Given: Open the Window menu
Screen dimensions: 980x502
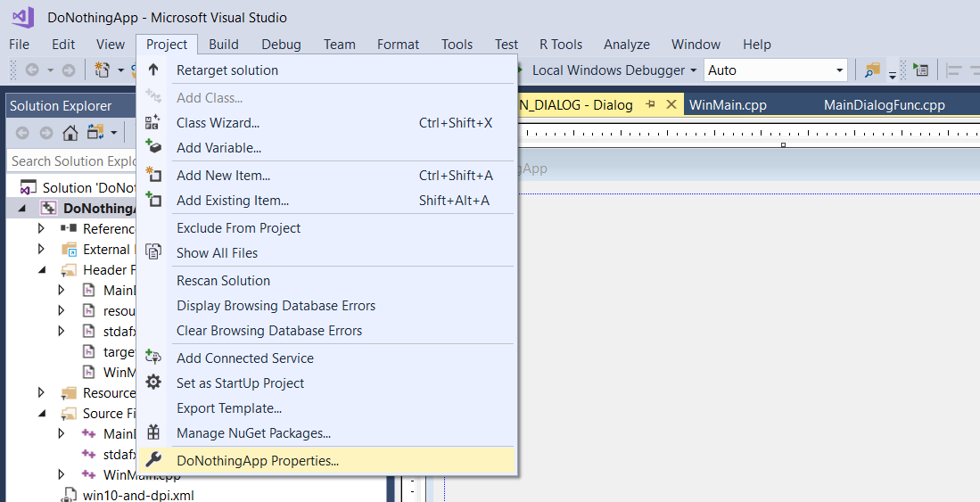Looking at the screenshot, I should pos(696,45).
